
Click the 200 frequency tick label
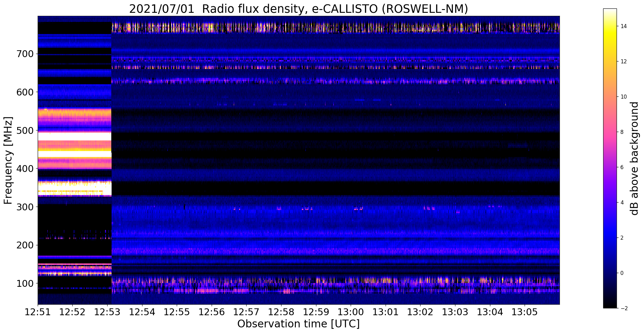click(25, 245)
